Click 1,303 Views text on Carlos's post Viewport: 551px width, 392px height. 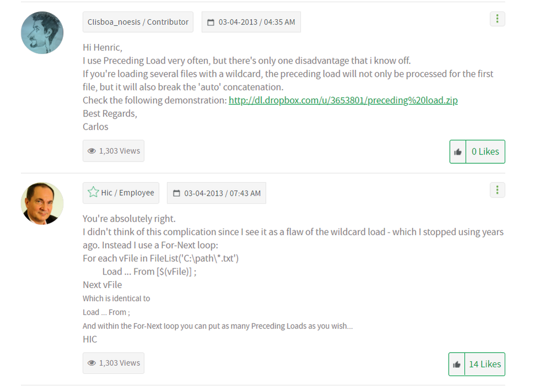[120, 151]
